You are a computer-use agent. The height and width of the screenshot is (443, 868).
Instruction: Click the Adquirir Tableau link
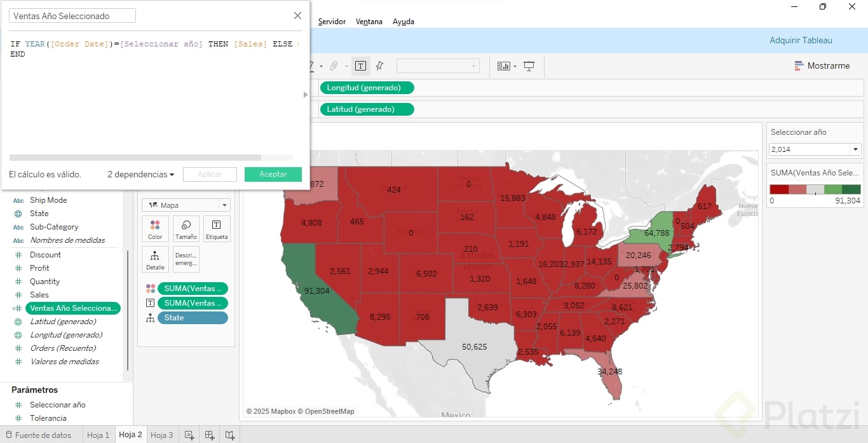[801, 40]
